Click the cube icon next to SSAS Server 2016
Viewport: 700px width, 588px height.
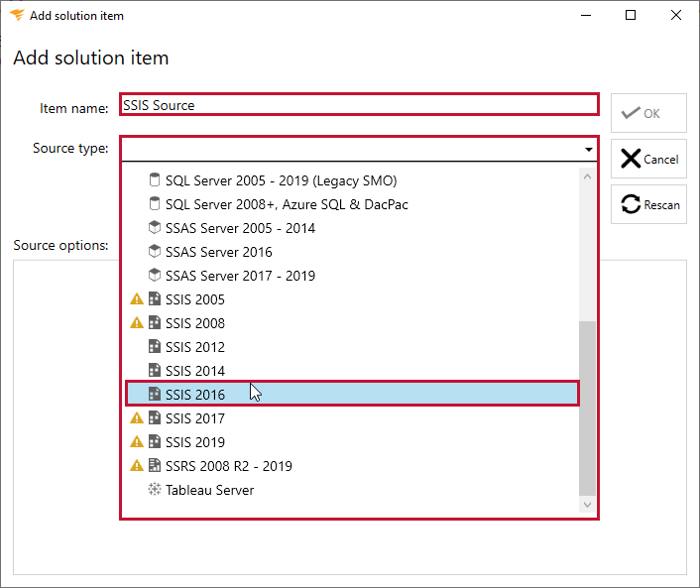pyautogui.click(x=154, y=251)
